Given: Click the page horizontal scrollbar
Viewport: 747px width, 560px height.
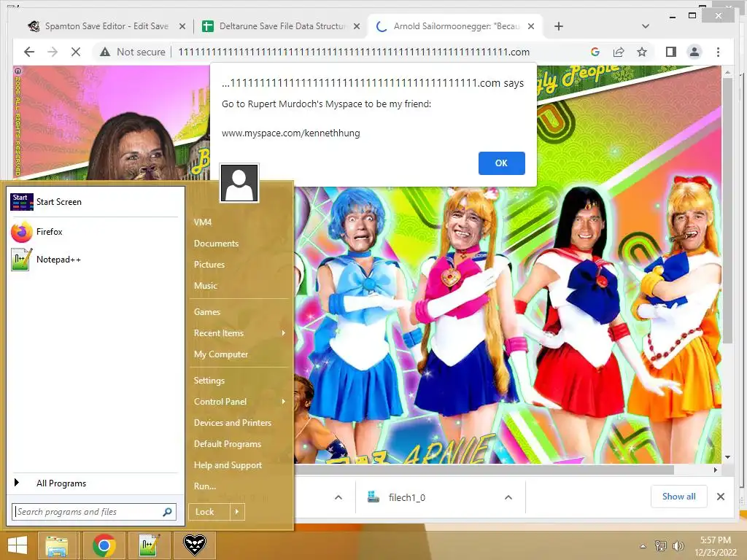Looking at the screenshot, I should (x=484, y=470).
